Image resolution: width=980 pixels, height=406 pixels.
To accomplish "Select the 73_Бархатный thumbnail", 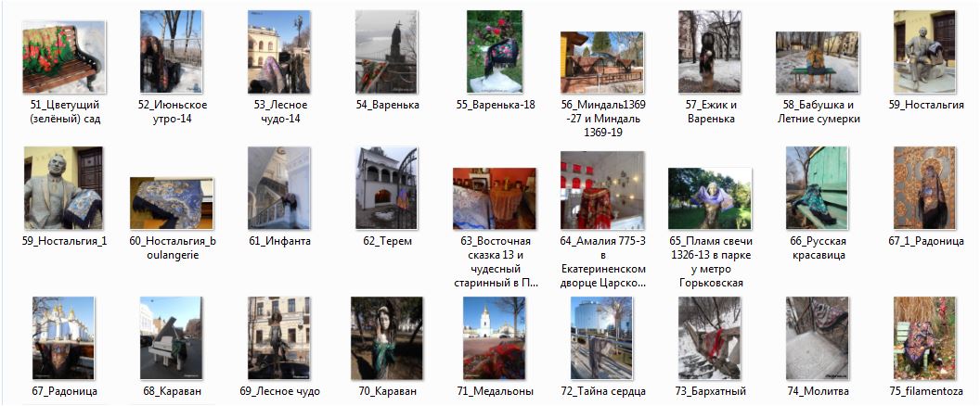I will tap(709, 338).
